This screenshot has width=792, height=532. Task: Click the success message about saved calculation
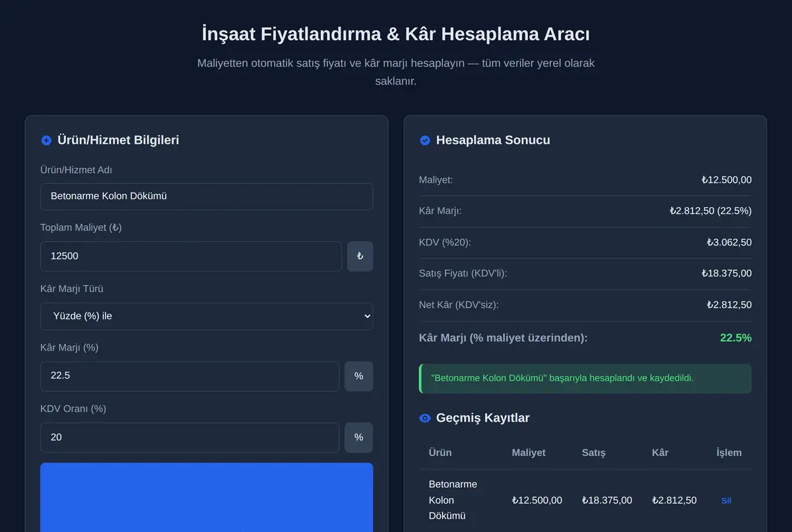click(x=585, y=379)
